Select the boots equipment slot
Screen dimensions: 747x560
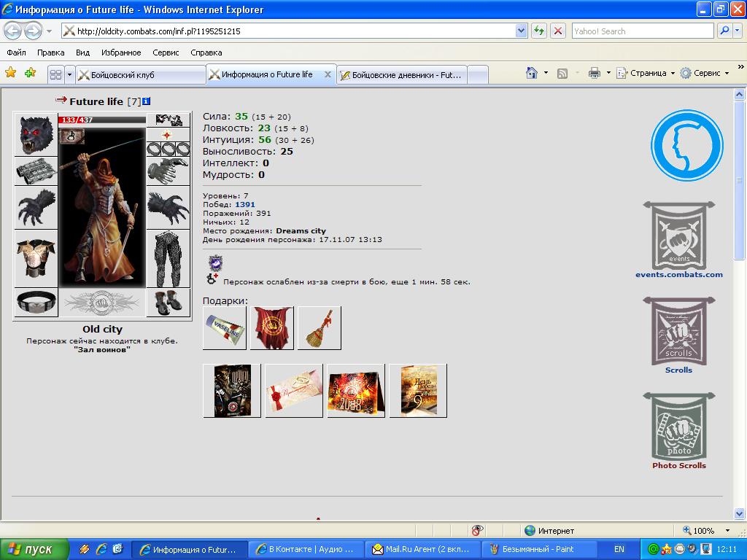coord(169,302)
